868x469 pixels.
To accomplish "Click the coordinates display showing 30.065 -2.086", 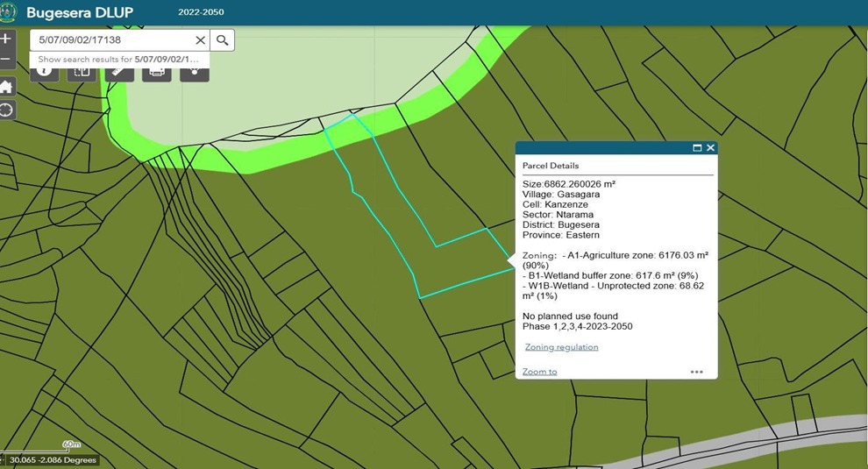I will (53, 460).
